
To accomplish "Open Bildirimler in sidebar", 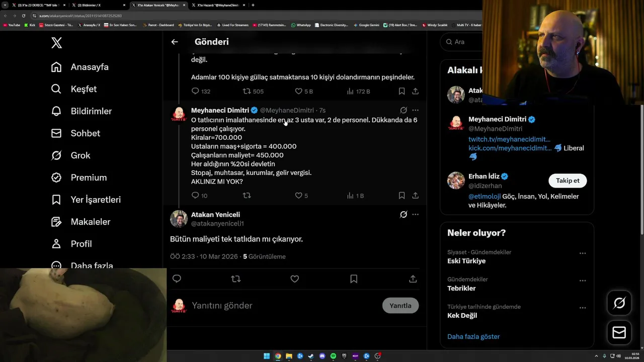I will (x=82, y=111).
